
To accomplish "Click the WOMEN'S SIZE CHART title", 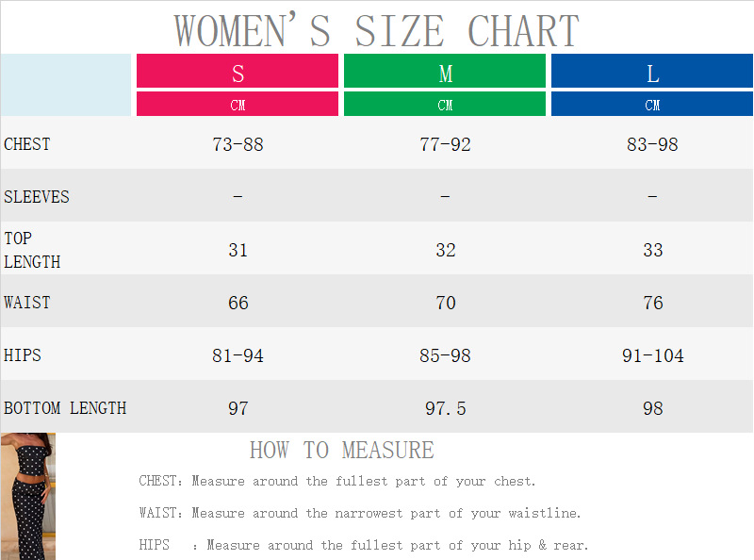I will [x=376, y=30].
